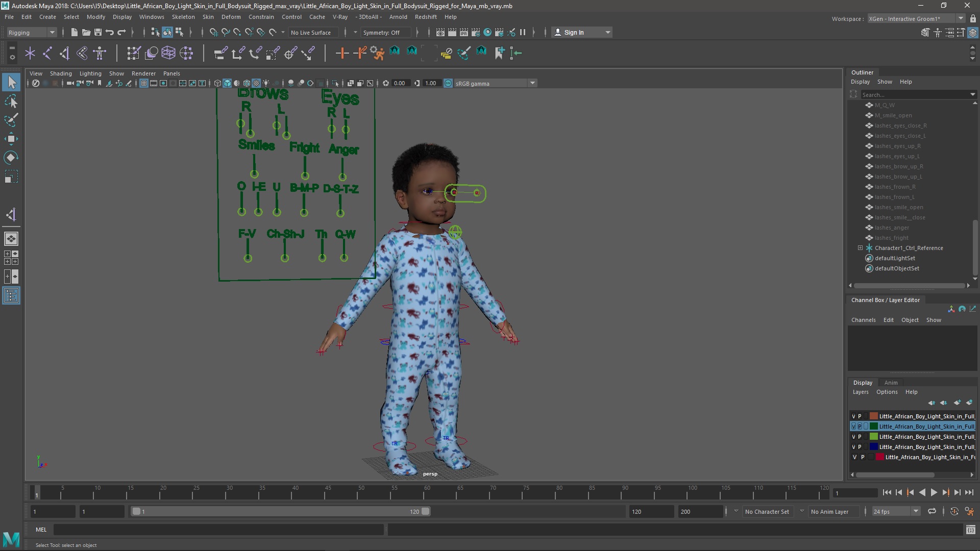This screenshot has width=980, height=551.
Task: Choose the Scale tool in toolbox
Action: pos(11,177)
